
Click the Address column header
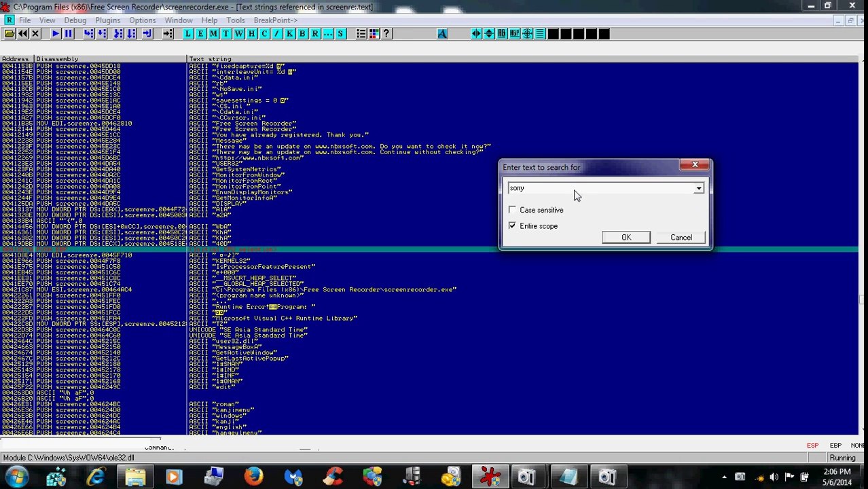click(x=18, y=59)
